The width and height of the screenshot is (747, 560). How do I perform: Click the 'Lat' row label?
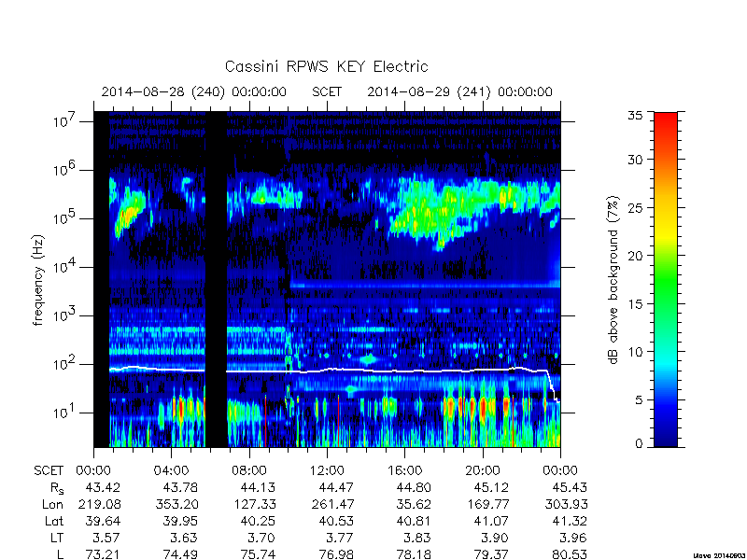pos(54,522)
